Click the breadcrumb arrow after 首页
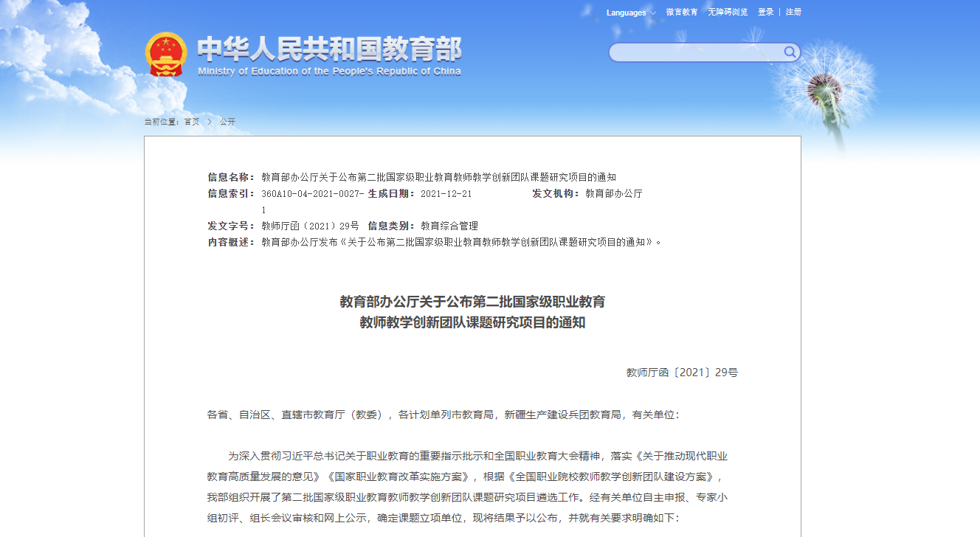 [210, 122]
